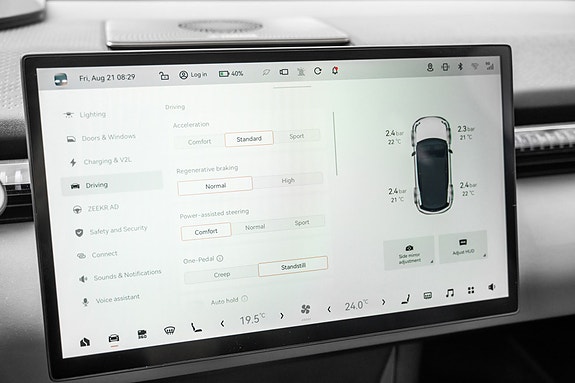Image resolution: width=575 pixels, height=383 pixels.
Task: Tap the 24.0°C passenger temperature value
Action: 356,305
